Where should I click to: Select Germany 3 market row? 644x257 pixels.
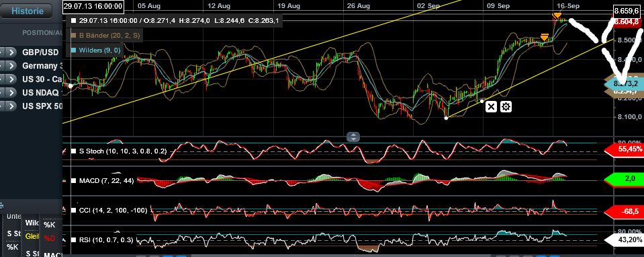[42, 66]
